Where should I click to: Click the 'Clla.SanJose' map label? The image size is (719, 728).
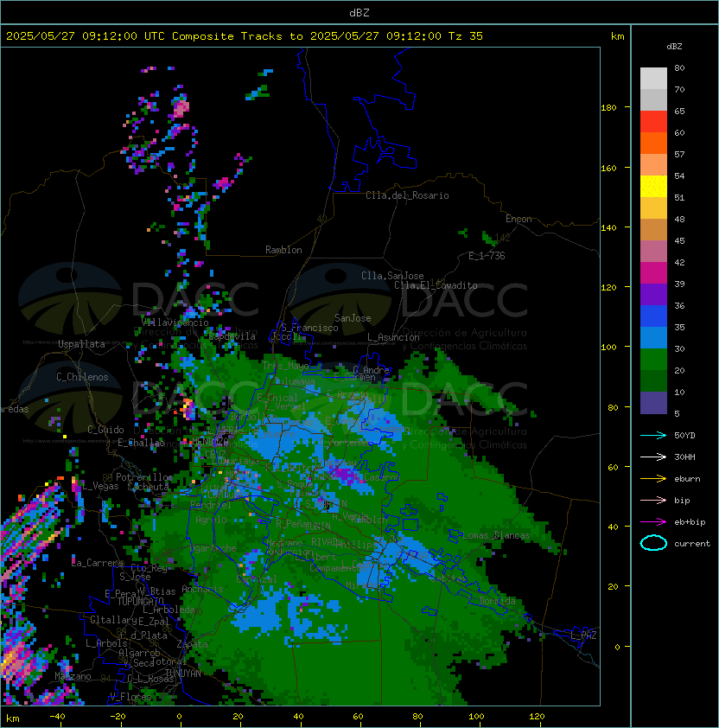[392, 276]
